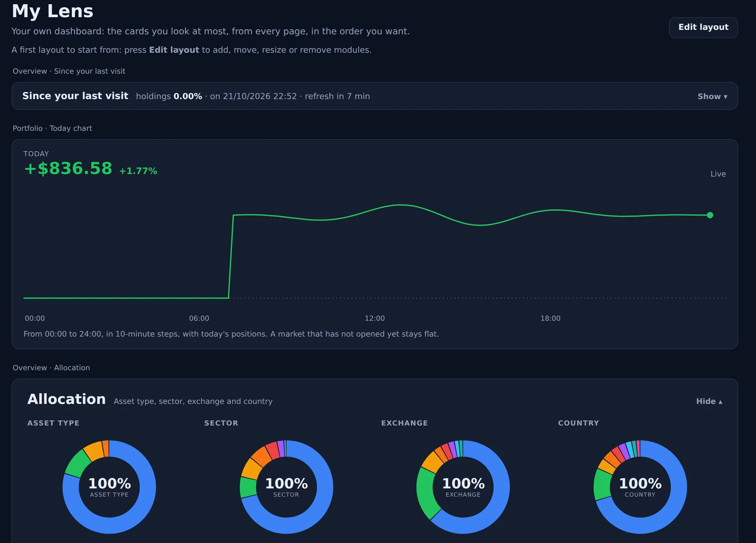The image size is (756, 543).
Task: Click the 'Since your last visit' card title
Action: tap(75, 96)
